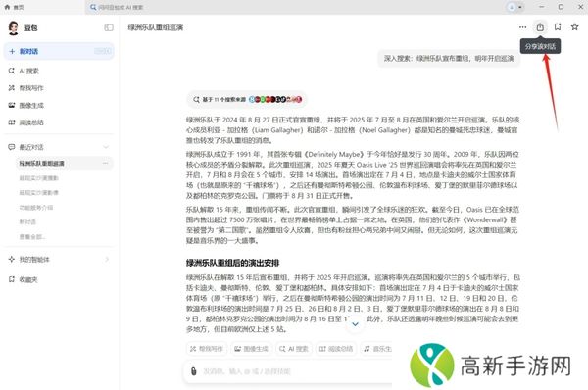The image size is (588, 390).
Task: Click the star favorite icon in header
Action: point(574,27)
